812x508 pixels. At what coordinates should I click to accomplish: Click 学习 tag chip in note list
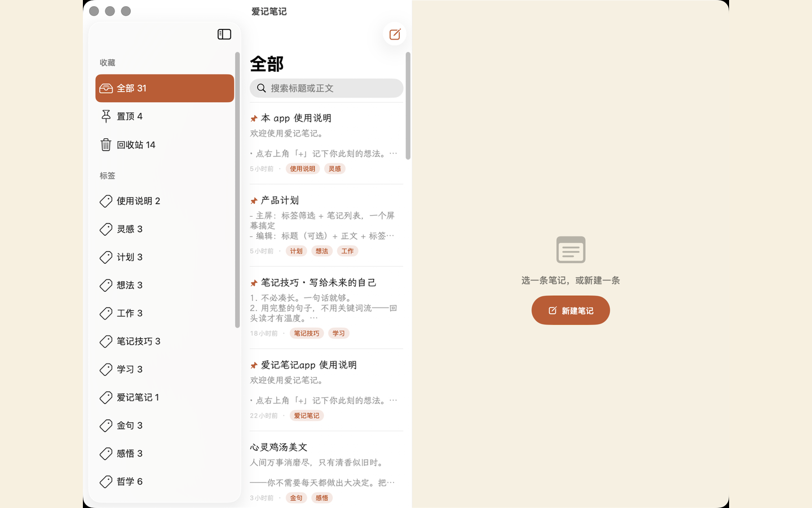tap(339, 334)
